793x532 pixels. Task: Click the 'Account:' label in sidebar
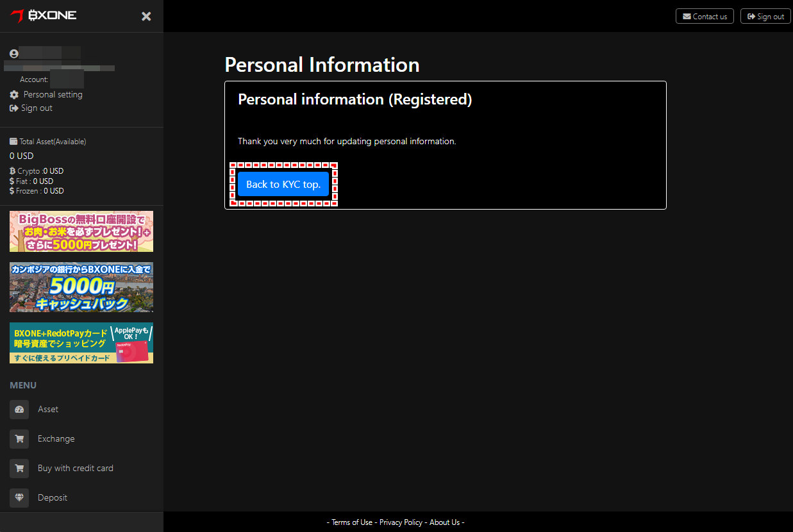34,79
